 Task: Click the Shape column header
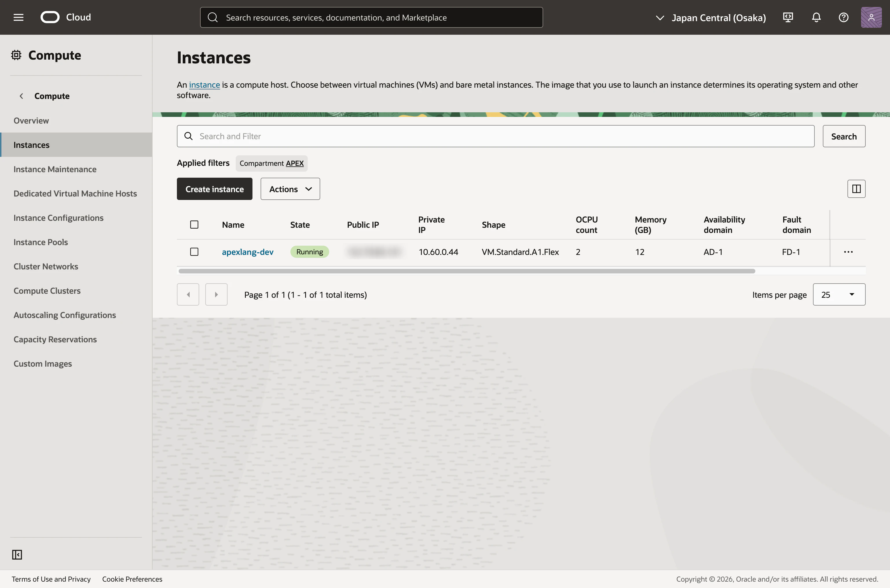[493, 225]
